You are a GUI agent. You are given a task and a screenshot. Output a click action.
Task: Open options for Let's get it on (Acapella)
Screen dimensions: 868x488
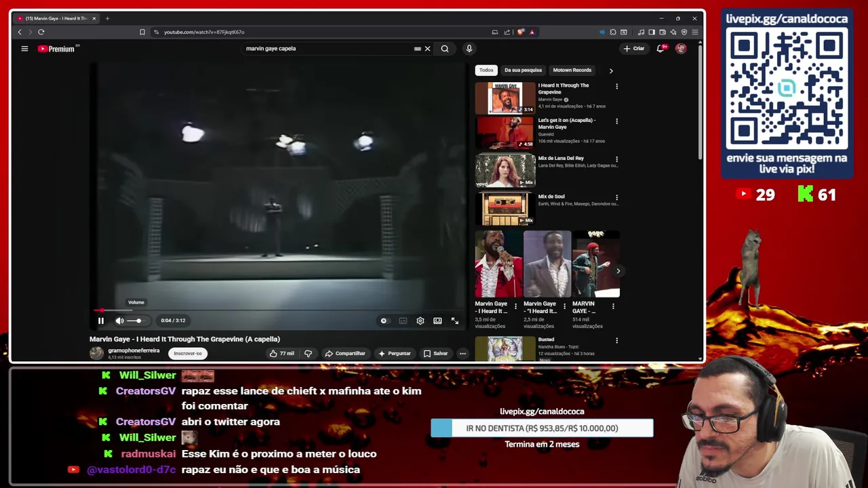pyautogui.click(x=616, y=121)
